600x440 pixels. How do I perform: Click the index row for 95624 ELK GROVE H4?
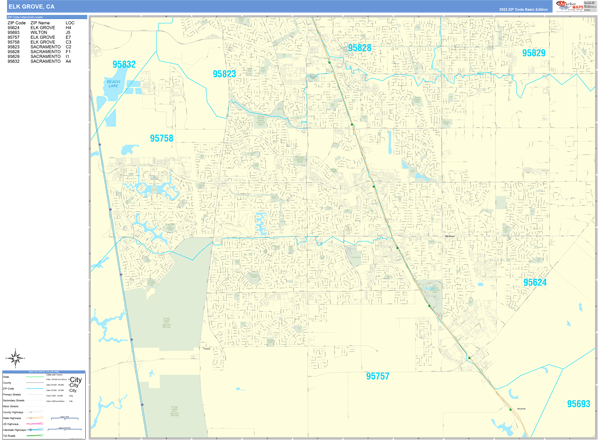coord(39,28)
